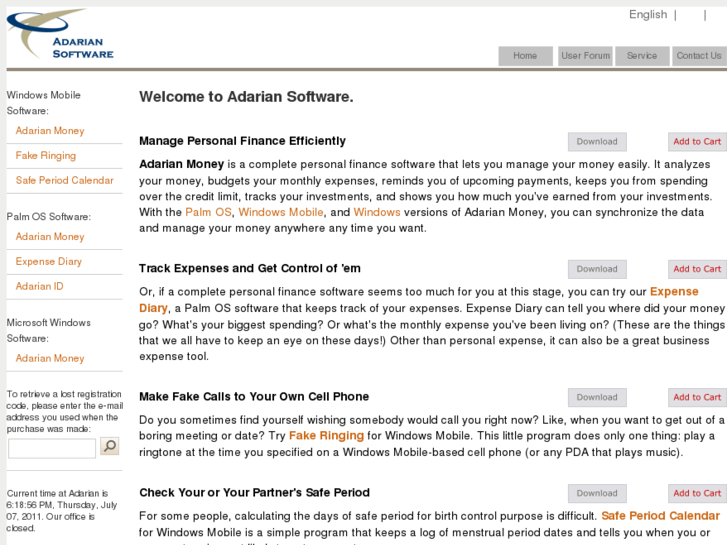This screenshot has width=727, height=545.
Task: Click the 'Windows Mobile Software:' sidebar label
Action: tap(44, 103)
